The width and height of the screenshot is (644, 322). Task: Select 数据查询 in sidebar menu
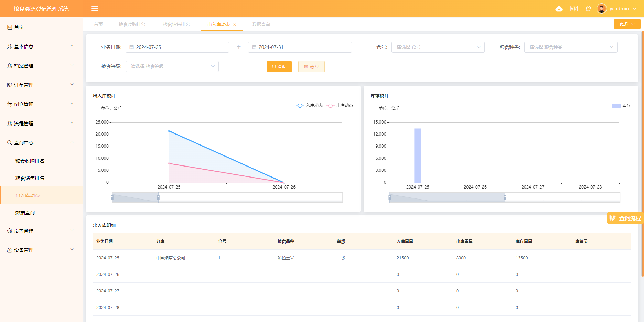point(25,213)
